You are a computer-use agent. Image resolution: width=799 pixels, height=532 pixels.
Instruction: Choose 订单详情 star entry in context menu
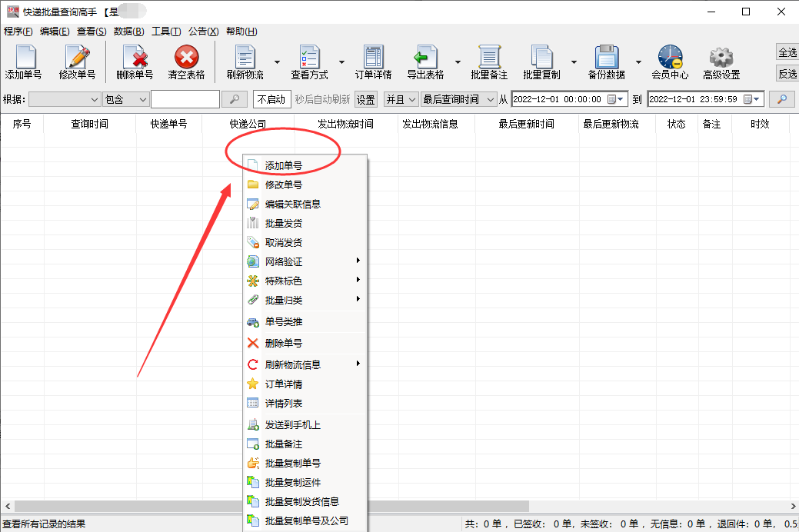(305, 384)
